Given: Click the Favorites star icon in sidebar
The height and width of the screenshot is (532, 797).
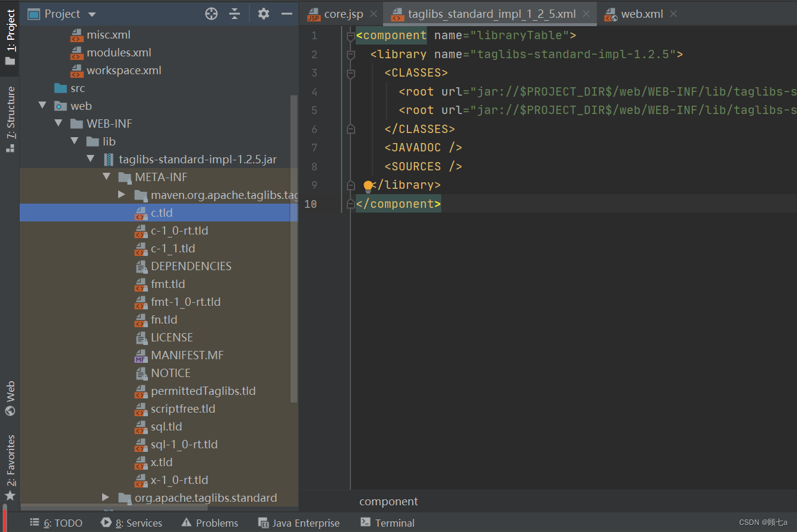Looking at the screenshot, I should pyautogui.click(x=10, y=495).
